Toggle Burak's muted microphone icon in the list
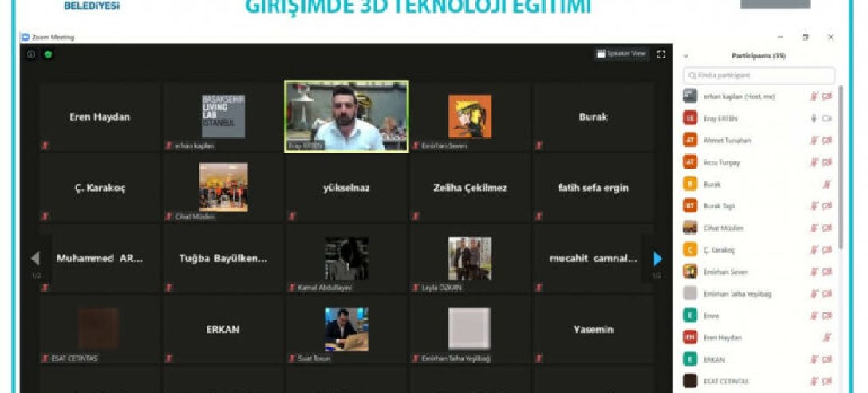This screenshot has height=393, width=868. [827, 184]
